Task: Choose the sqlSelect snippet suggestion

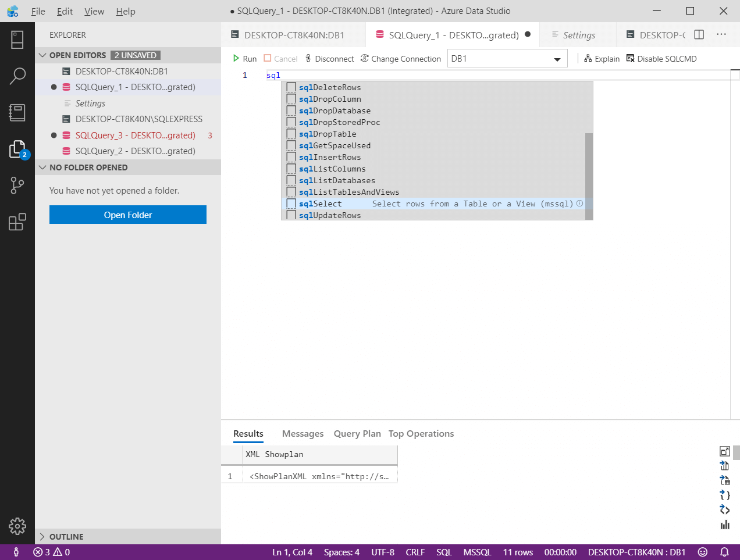Action: (x=433, y=204)
